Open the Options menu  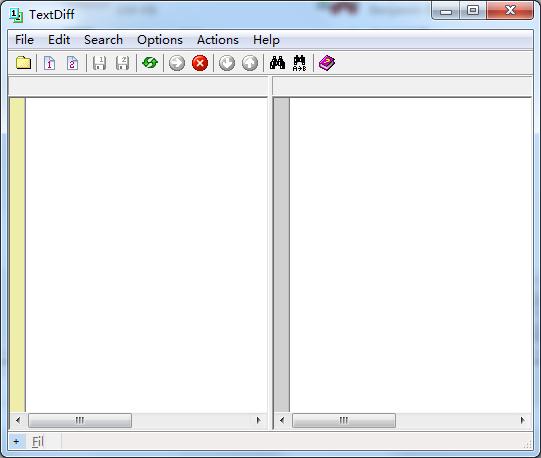click(x=160, y=40)
